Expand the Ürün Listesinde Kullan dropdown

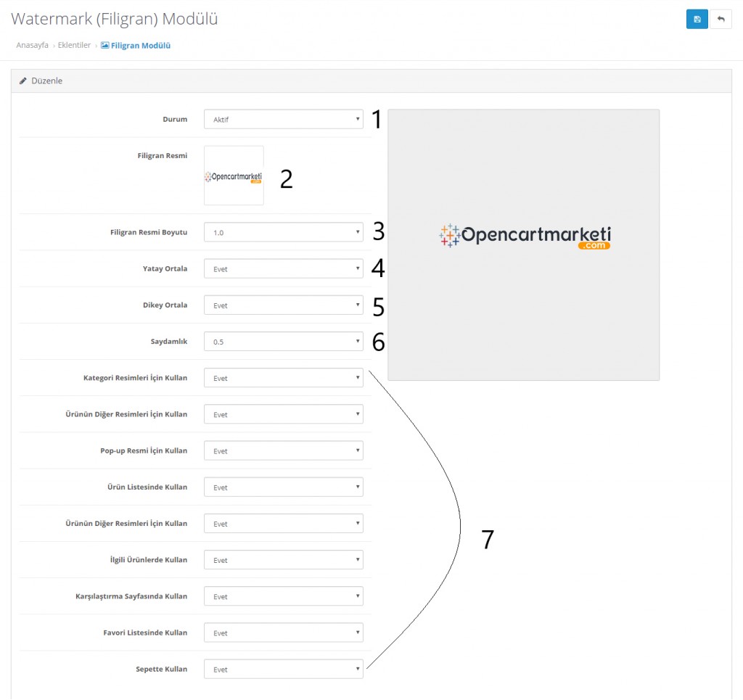pyautogui.click(x=283, y=487)
